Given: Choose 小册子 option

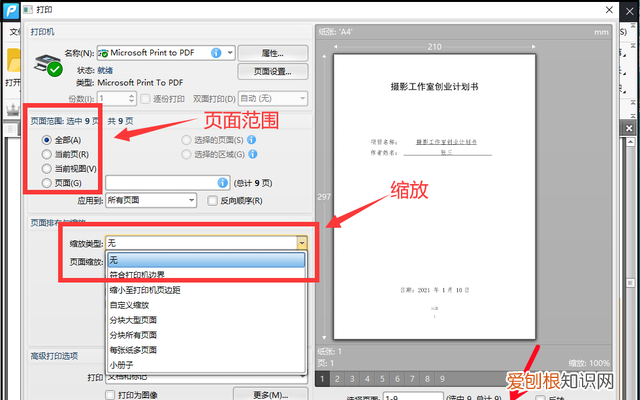Looking at the screenshot, I should point(206,365).
